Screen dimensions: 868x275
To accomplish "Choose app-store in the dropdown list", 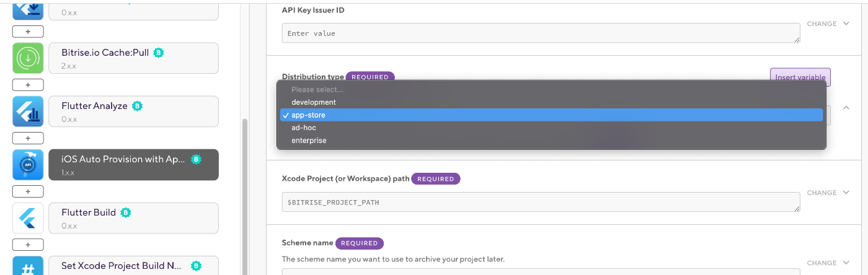I will click(551, 115).
